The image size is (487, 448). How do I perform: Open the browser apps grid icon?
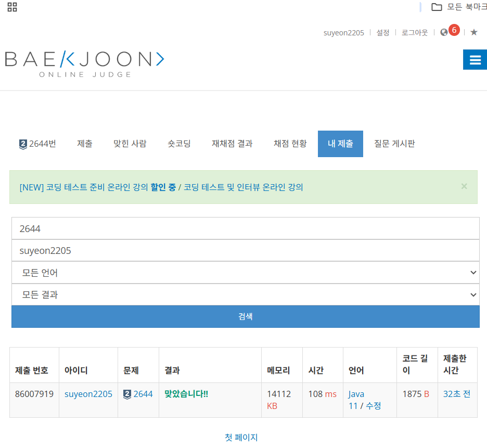[x=12, y=7]
